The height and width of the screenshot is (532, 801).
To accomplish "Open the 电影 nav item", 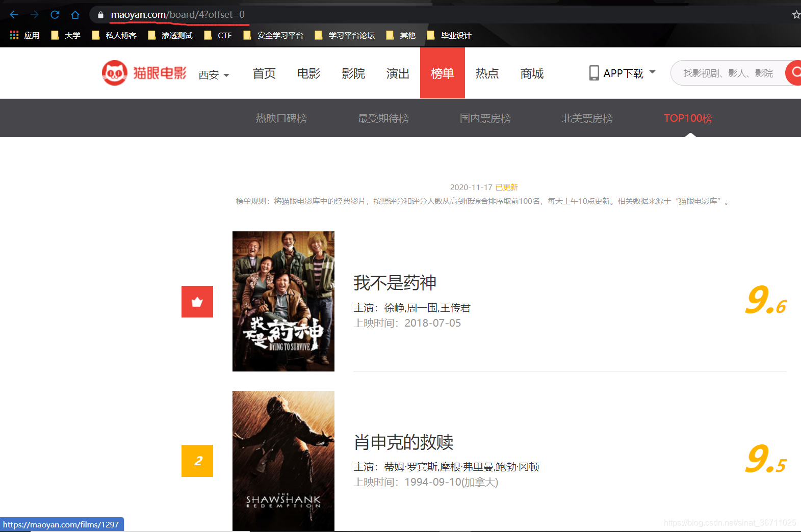I will pyautogui.click(x=309, y=73).
